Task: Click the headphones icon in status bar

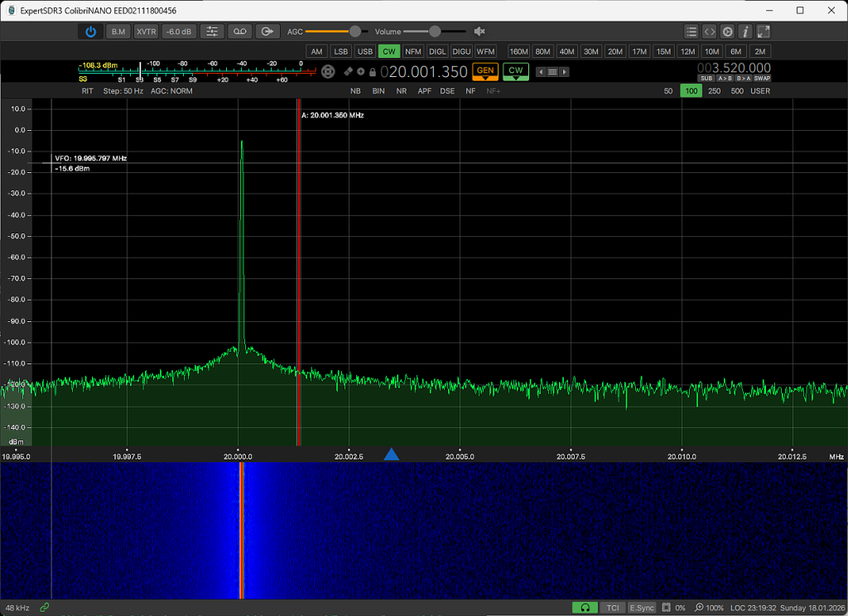Action: pos(585,608)
